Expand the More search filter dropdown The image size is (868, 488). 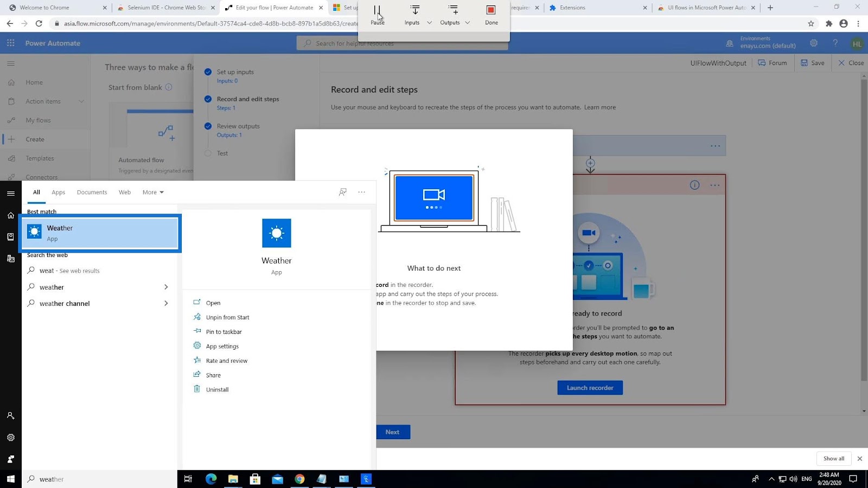point(153,192)
